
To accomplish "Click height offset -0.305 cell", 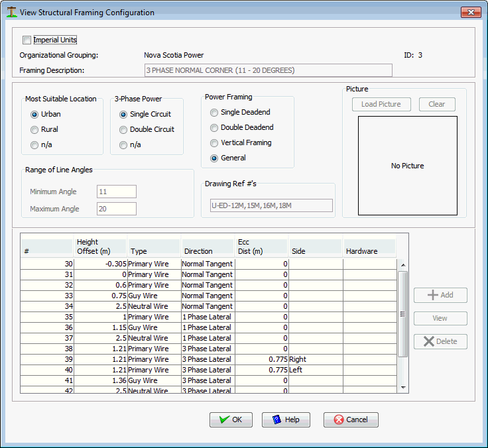I will [101, 264].
